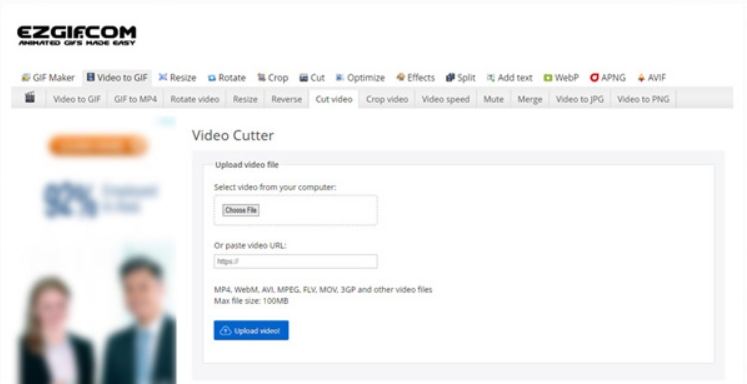Switch to GIF to MP4 subtab

coord(135,99)
